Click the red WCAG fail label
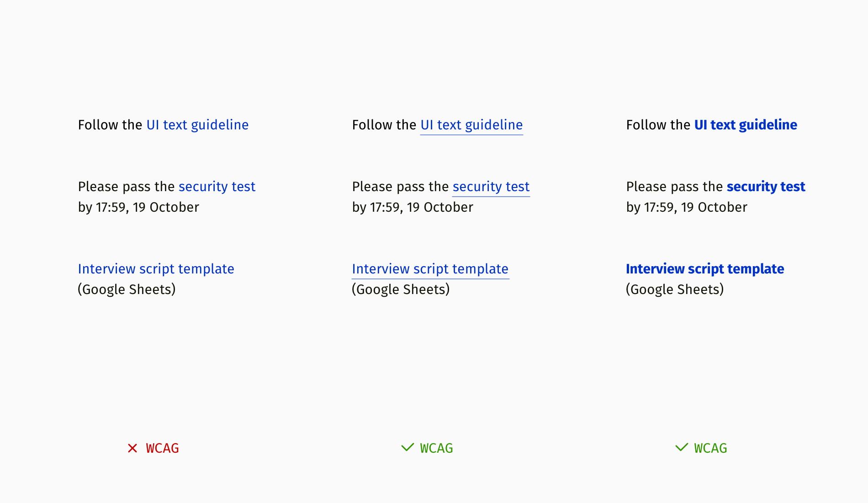The height and width of the screenshot is (503, 868). tap(162, 448)
